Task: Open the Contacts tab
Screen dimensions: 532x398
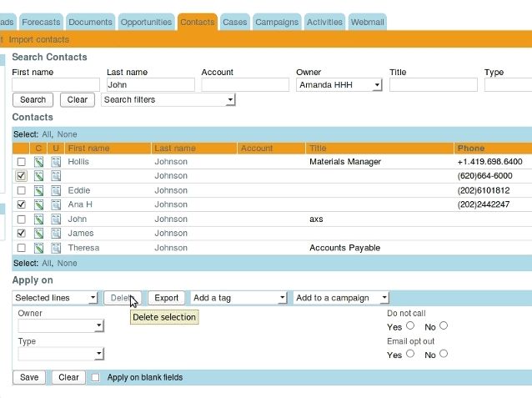Action: pos(198,22)
